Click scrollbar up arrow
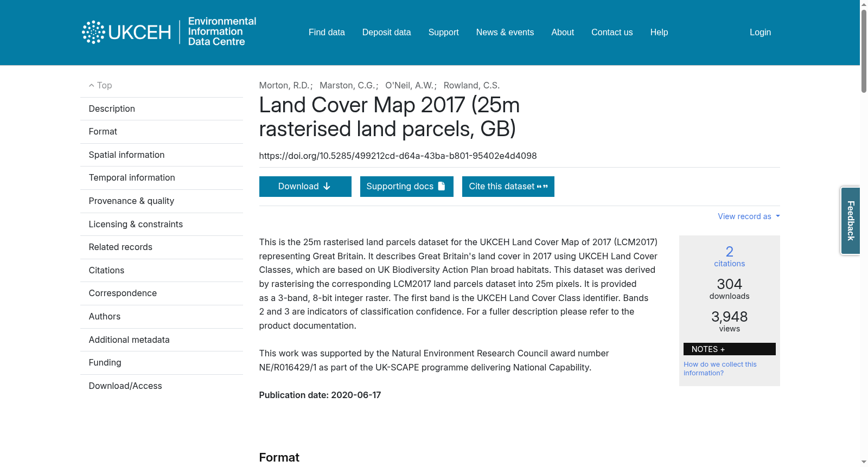The image size is (868, 467). tap(864, 4)
